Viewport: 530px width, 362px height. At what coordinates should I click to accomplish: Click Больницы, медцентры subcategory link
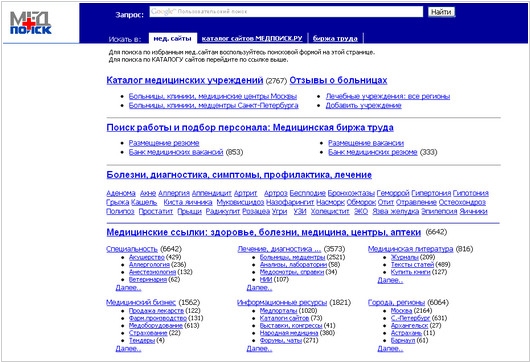pos(292,257)
